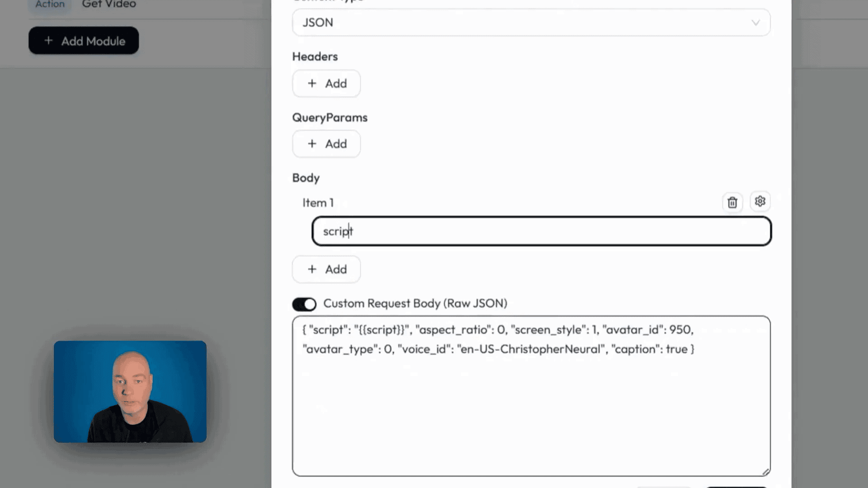
Task: Add another item under Body
Action: pos(326,269)
